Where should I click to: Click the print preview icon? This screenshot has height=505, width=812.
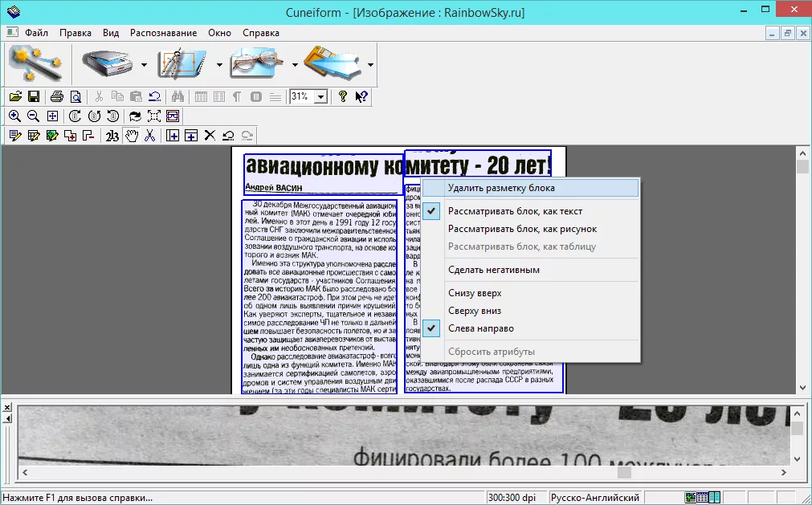75,96
